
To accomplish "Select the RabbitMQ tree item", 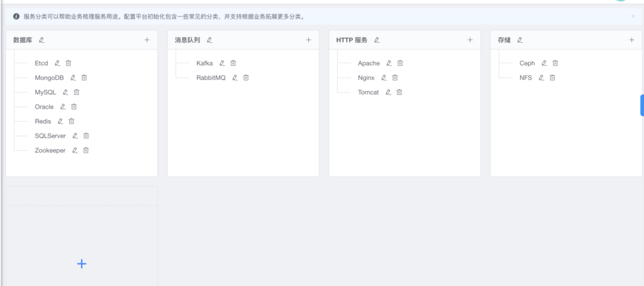I will (211, 77).
